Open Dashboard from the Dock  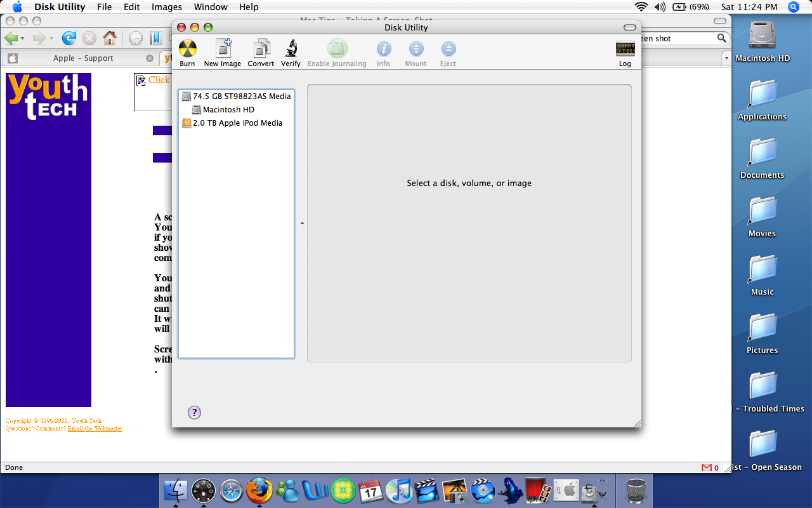tap(204, 491)
